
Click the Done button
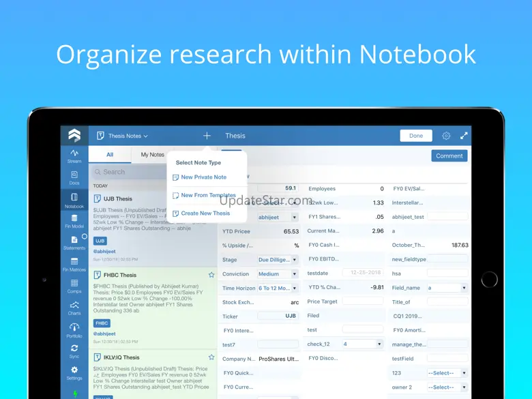pyautogui.click(x=416, y=136)
